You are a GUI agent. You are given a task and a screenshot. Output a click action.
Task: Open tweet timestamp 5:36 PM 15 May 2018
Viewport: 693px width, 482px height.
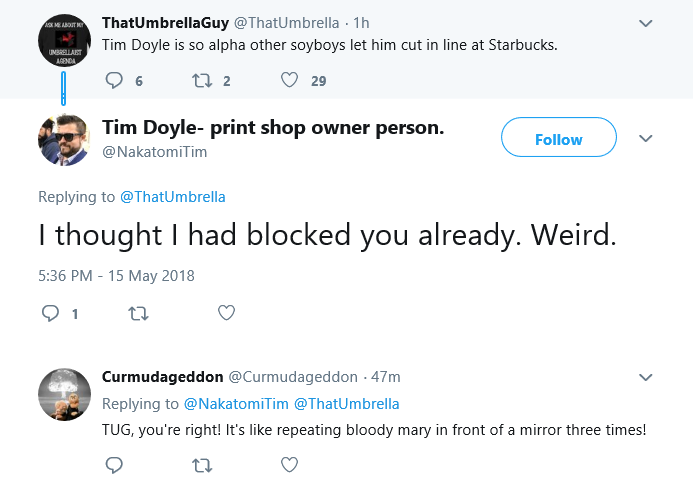click(x=116, y=276)
